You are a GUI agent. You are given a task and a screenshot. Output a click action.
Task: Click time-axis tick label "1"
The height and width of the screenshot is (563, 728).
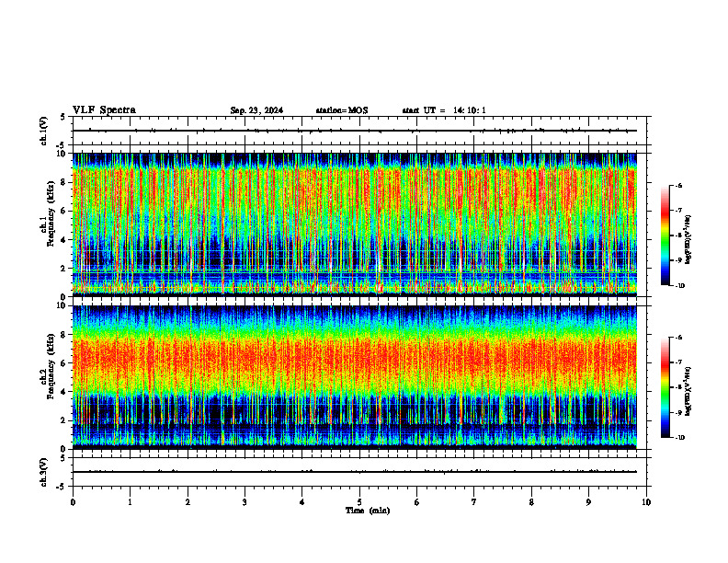point(130,502)
